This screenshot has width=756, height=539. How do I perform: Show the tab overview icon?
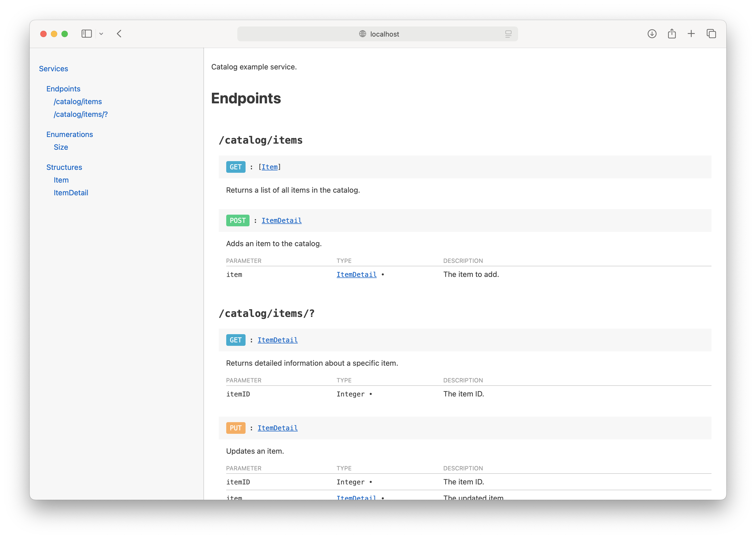pyautogui.click(x=711, y=34)
